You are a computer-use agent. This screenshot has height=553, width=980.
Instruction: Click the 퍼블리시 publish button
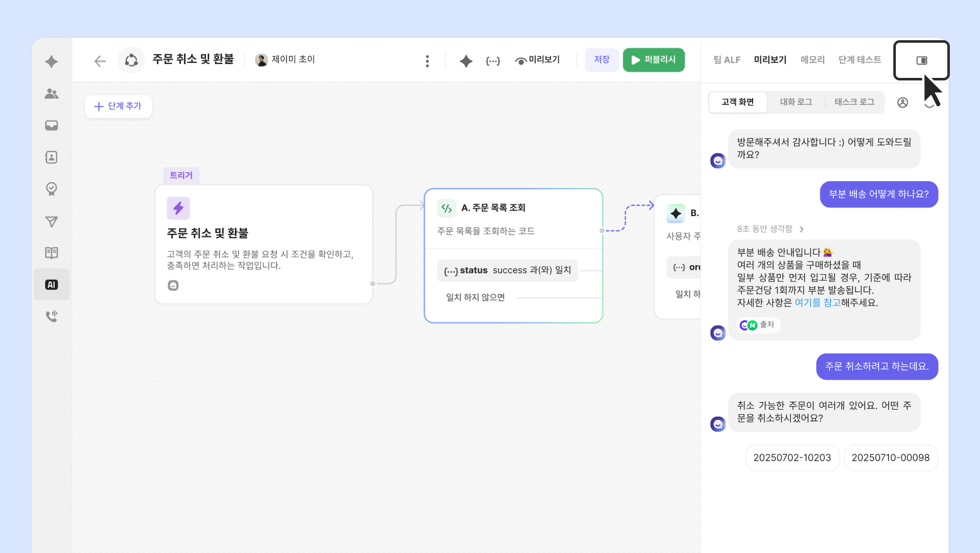(x=653, y=60)
